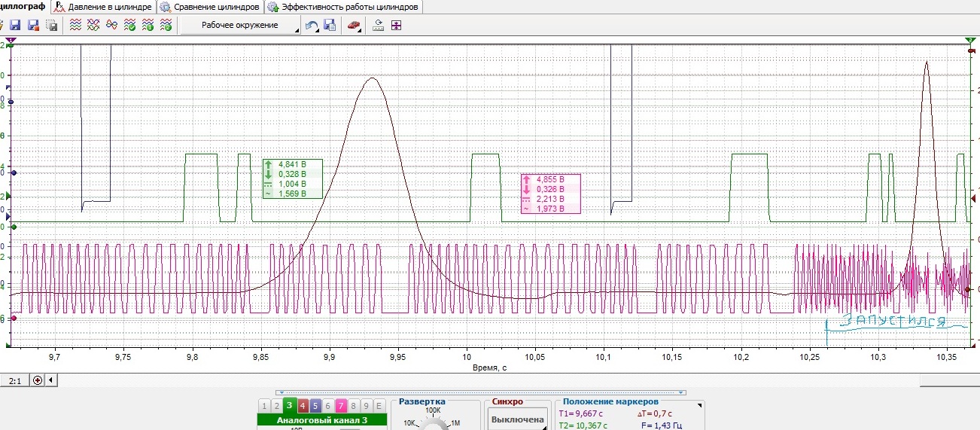Click the Развертка panel label
This screenshot has width=980, height=430.
pos(422,402)
